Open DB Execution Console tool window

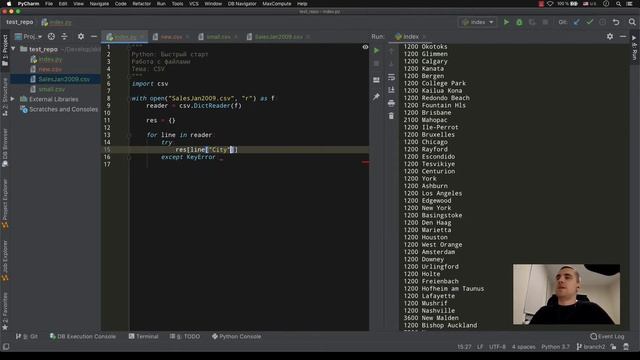(83, 336)
